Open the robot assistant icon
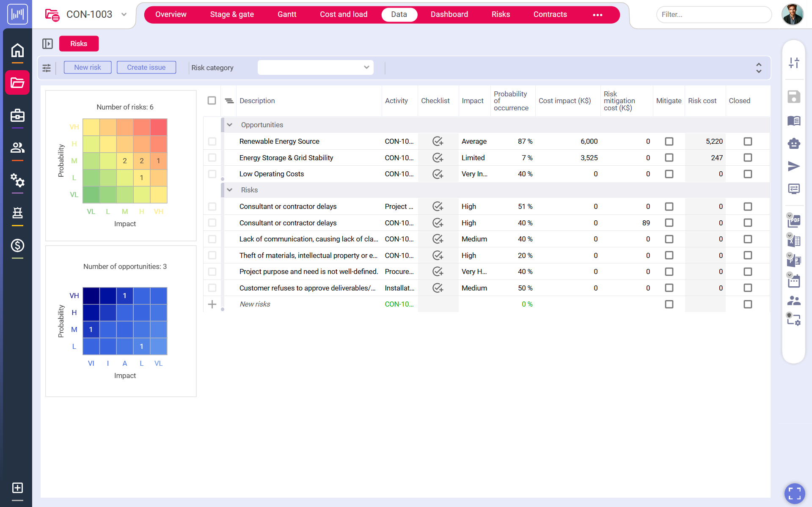 point(793,144)
